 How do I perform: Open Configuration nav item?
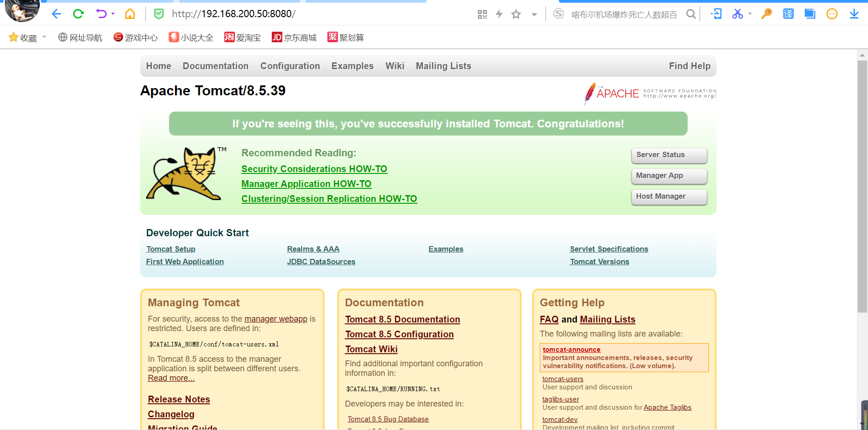click(290, 66)
